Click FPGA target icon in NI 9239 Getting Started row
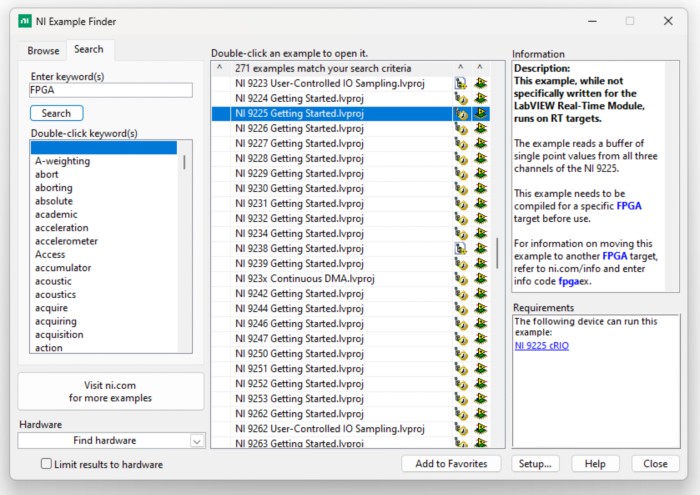This screenshot has height=495, width=700. 480,263
